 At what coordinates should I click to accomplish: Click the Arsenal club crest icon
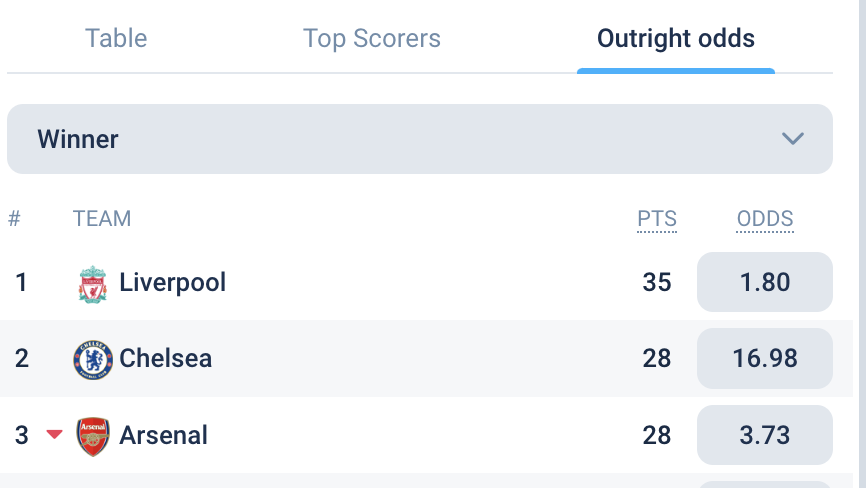click(x=93, y=436)
